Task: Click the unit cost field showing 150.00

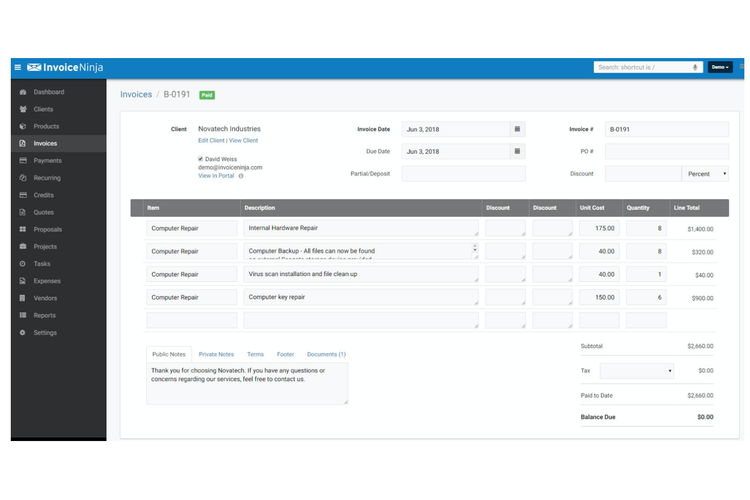Action: point(599,297)
